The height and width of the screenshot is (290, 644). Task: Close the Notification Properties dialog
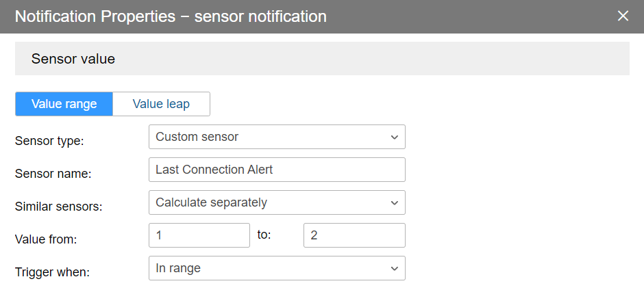coord(623,16)
